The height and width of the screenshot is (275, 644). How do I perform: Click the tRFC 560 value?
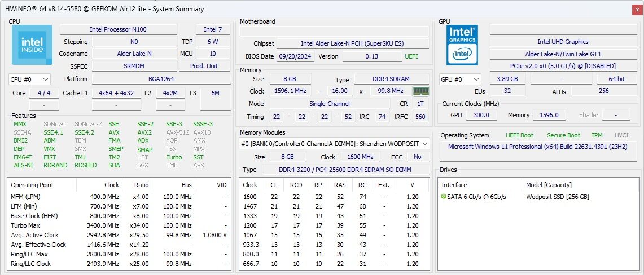coord(420,117)
